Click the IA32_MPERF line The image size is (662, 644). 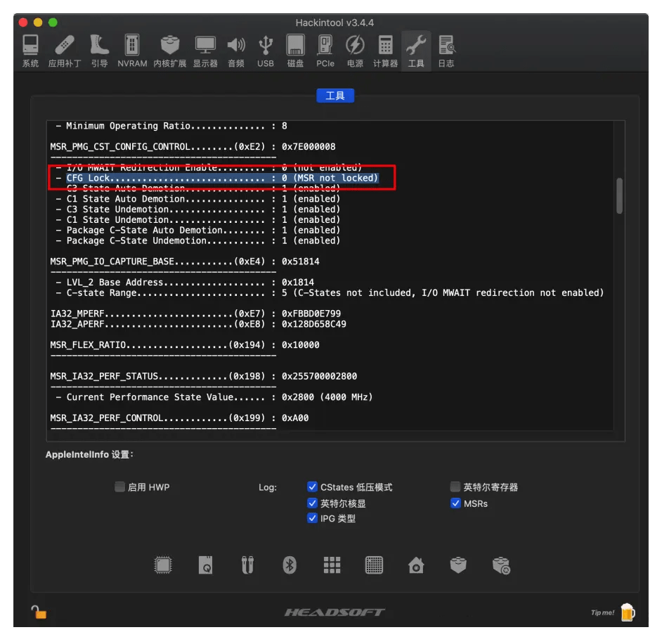tap(195, 314)
